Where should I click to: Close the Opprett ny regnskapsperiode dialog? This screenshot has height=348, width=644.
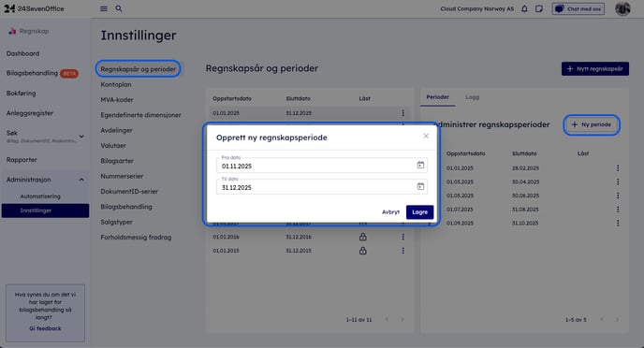(x=426, y=136)
